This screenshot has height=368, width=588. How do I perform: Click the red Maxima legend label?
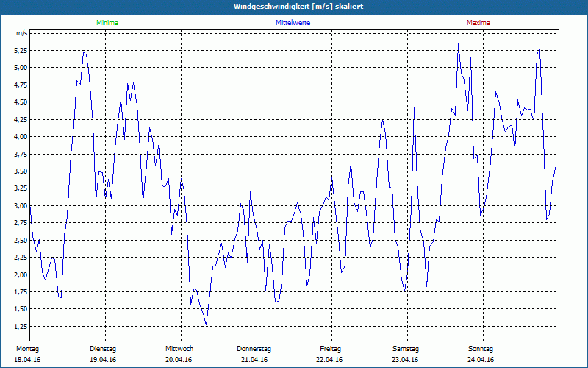[478, 23]
